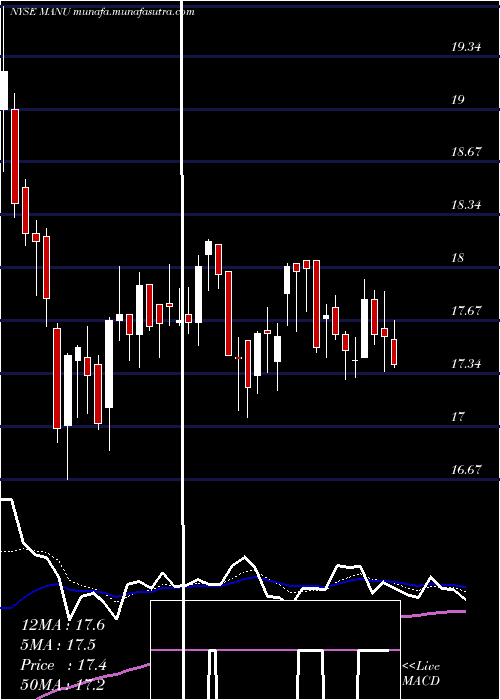Click the 50MA : 17.2 readout
The image size is (500, 700).
63,685
